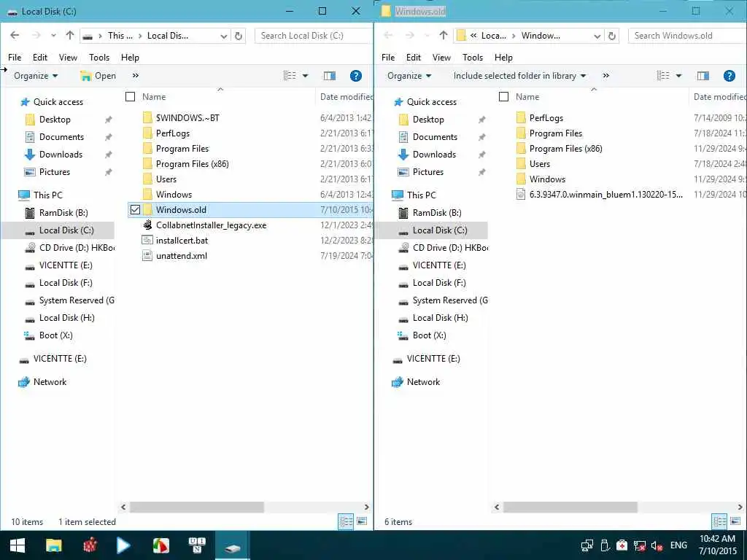
Task: Click 'Loca...' breadcrumb in Windows.old address bar
Action: tap(494, 36)
